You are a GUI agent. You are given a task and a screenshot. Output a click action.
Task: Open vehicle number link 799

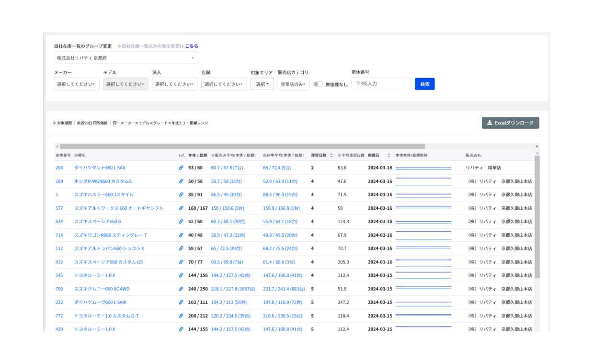[59, 289]
